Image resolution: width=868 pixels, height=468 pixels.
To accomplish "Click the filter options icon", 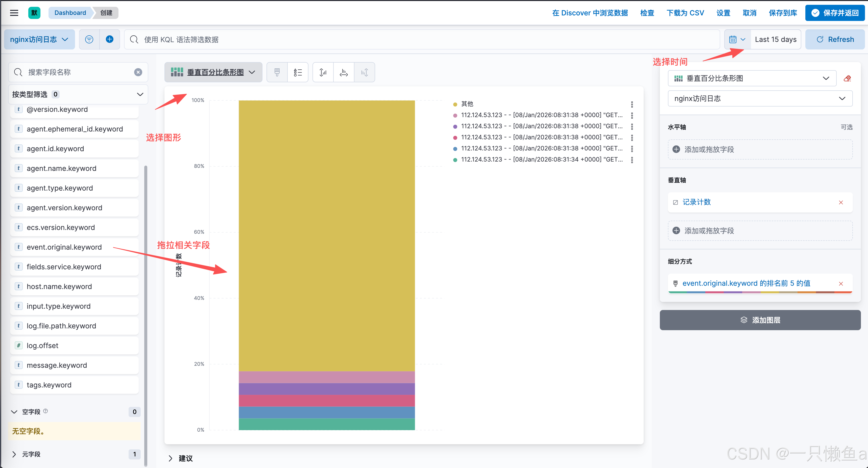I will coord(89,39).
